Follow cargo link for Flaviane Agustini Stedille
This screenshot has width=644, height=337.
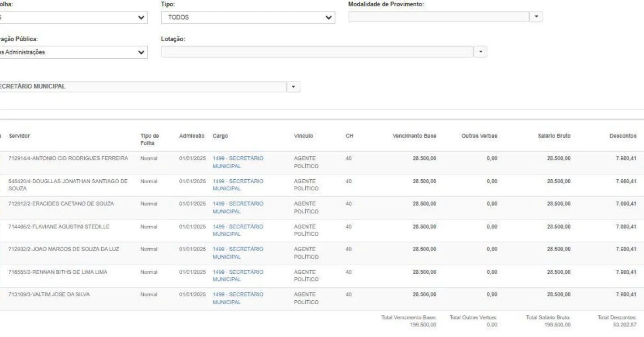click(x=238, y=230)
